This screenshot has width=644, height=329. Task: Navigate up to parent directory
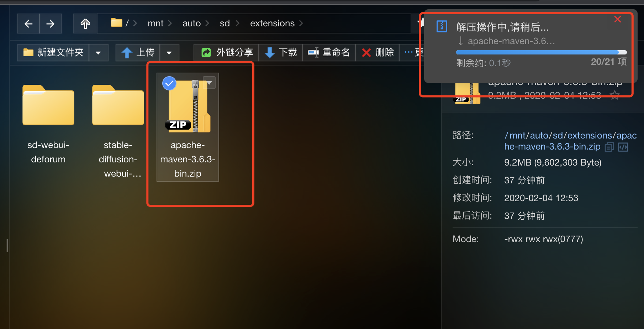click(x=85, y=23)
